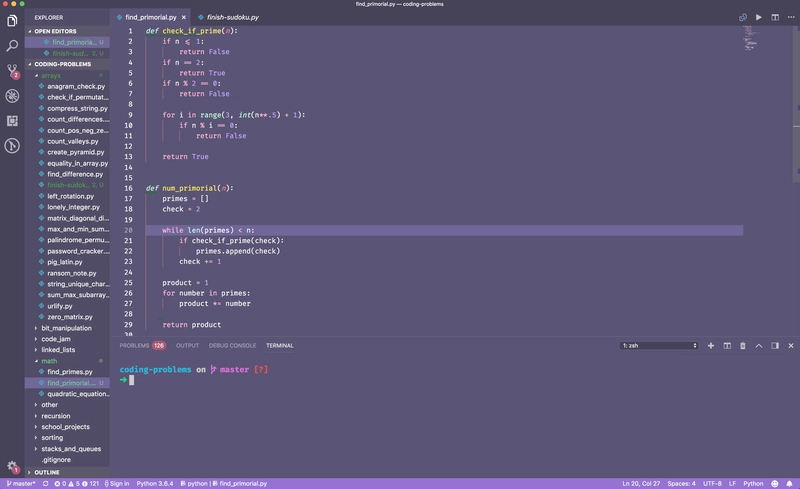Viewport: 800px width, 489px height.
Task: Switch to the finish-sudoku.py editor tab
Action: click(228, 17)
